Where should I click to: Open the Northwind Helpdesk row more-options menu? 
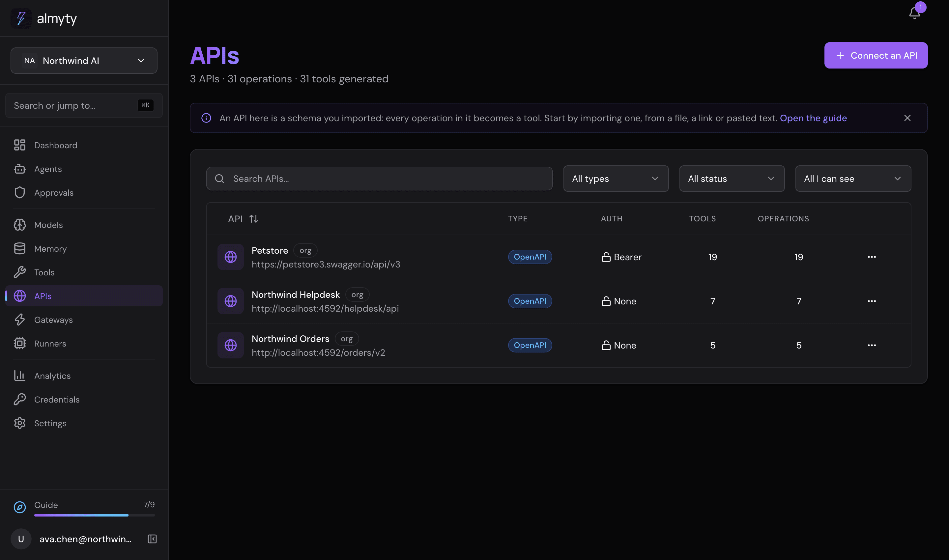click(x=872, y=301)
